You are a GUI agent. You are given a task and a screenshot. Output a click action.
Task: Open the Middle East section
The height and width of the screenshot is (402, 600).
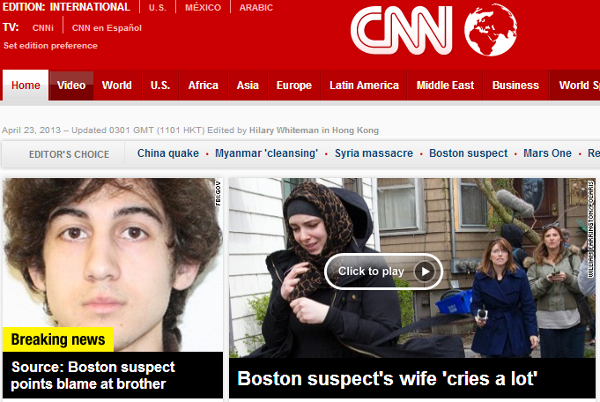[x=445, y=85]
